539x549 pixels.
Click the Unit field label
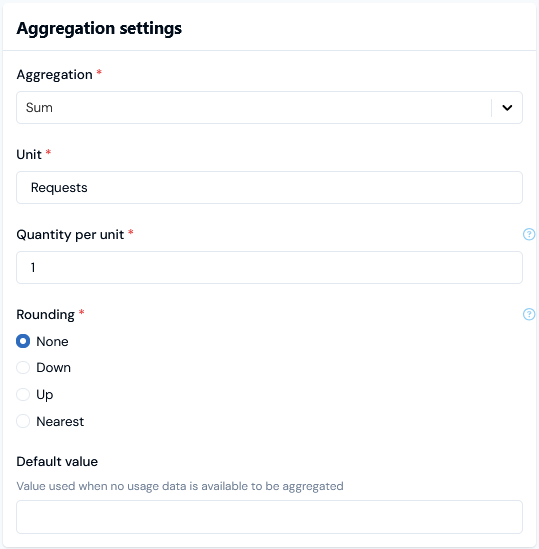(29, 154)
